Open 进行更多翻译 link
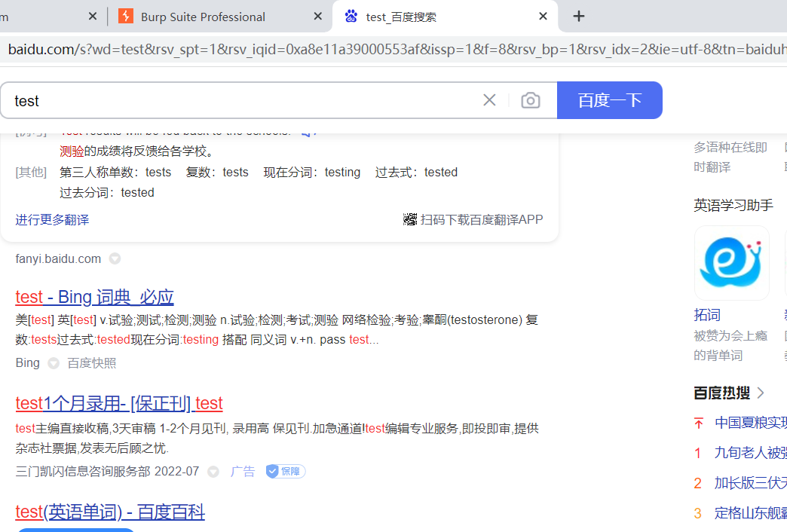 pyautogui.click(x=52, y=219)
